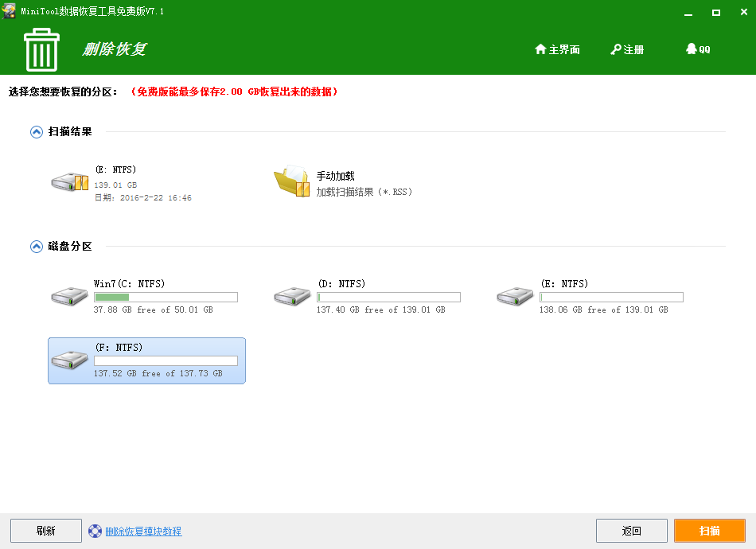Open the 注册 register option

tap(633, 49)
